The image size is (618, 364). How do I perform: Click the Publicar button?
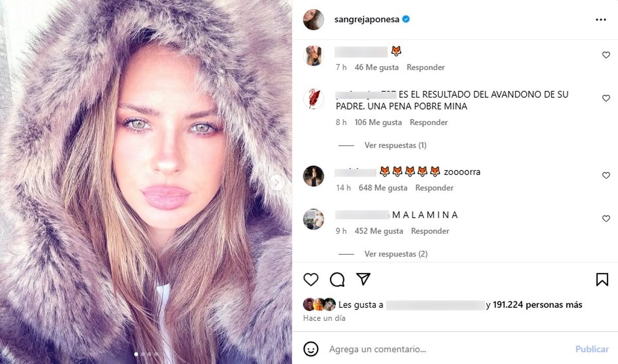tap(592, 349)
